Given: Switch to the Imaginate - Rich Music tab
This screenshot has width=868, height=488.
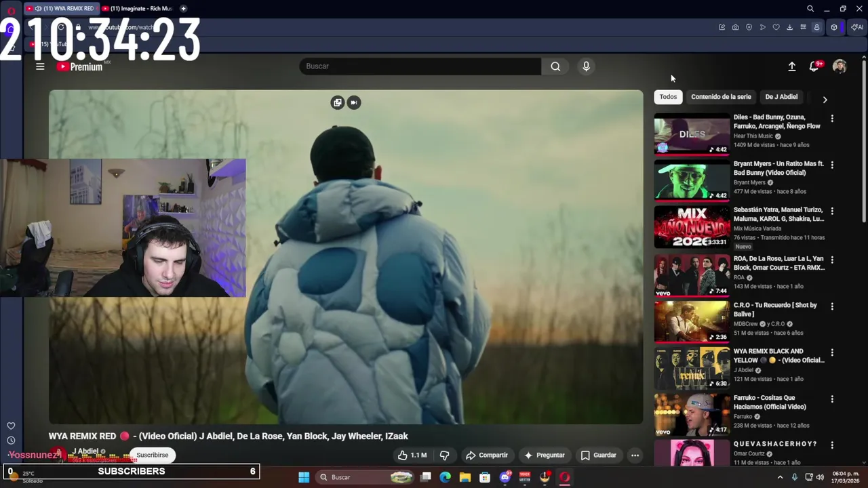Looking at the screenshot, I should [x=137, y=9].
